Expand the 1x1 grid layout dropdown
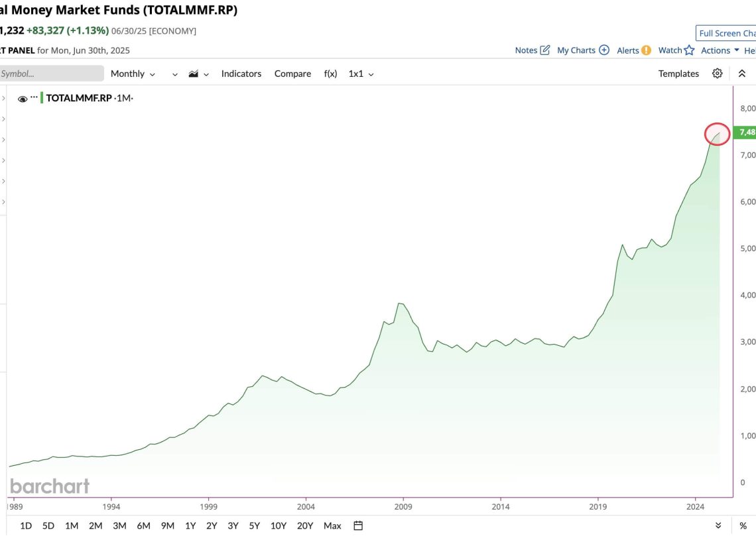Screen dimensions: 756x540 coord(361,74)
